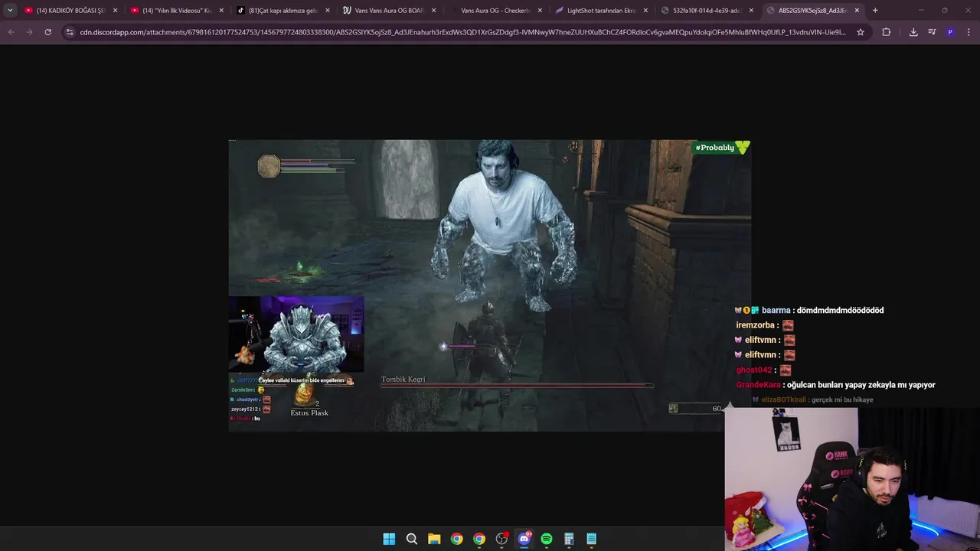Open the LightShot tarafından Ekran tab

599,11
